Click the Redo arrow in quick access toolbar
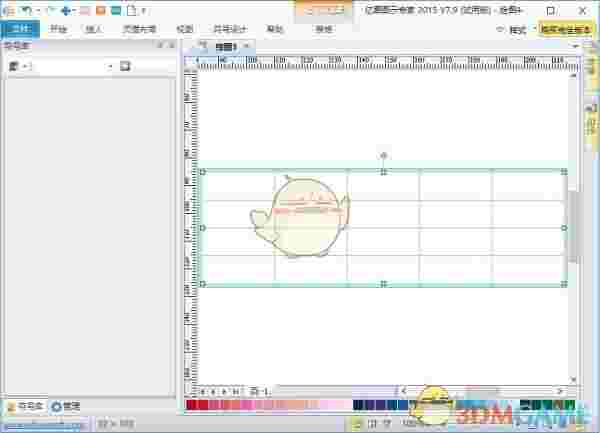Viewport: 600px width, 433px height. click(51, 10)
